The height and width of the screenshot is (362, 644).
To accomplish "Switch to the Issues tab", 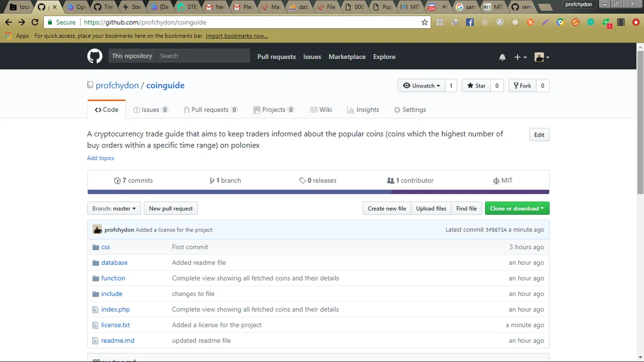I will pyautogui.click(x=150, y=110).
